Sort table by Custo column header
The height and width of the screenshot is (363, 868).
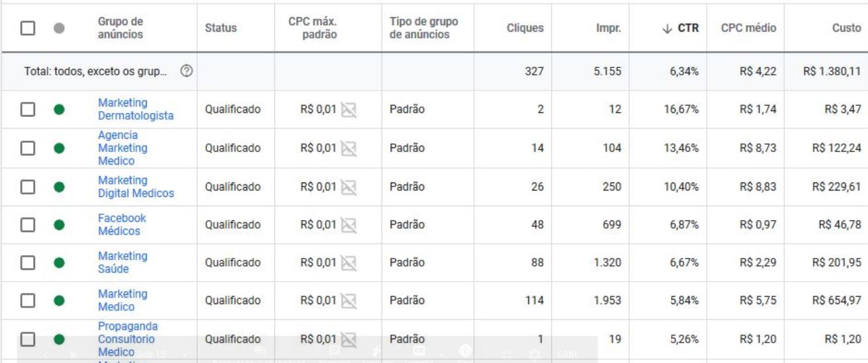(x=847, y=28)
